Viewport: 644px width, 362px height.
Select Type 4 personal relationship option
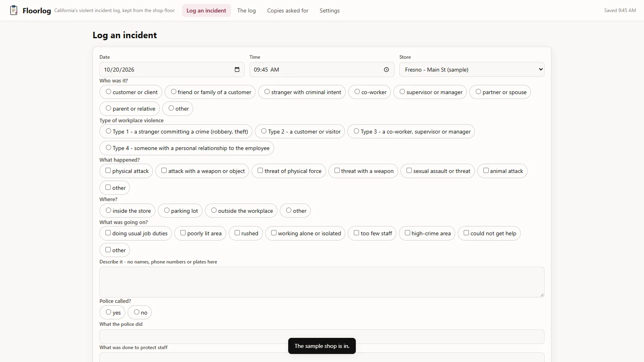tap(187, 148)
